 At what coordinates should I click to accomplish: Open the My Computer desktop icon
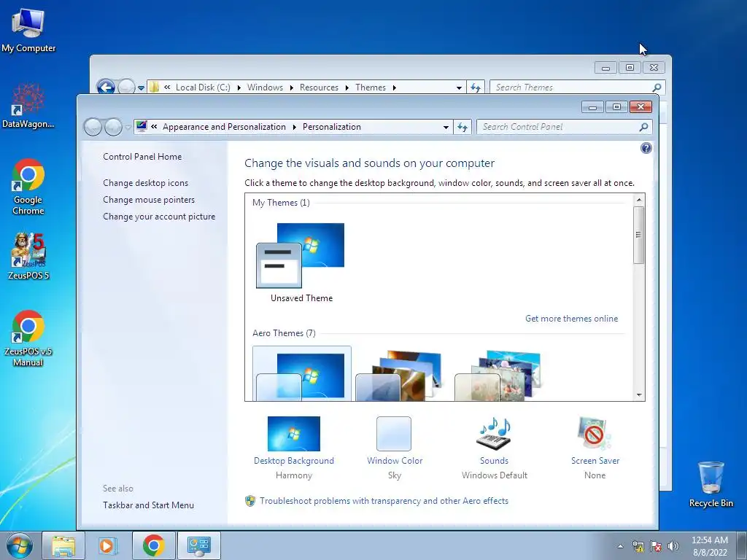(x=28, y=29)
